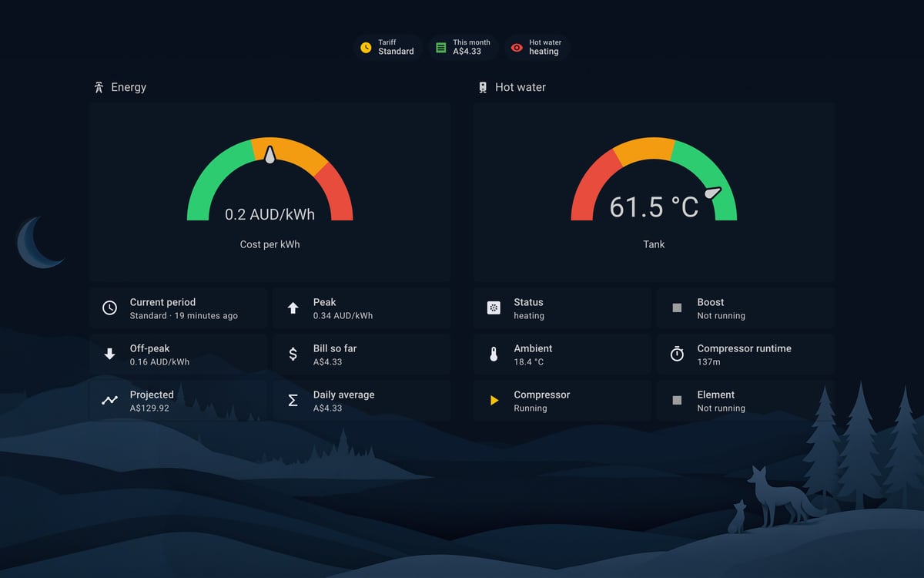
Task: Click the thermometer icon beside Ambient
Action: (494, 355)
